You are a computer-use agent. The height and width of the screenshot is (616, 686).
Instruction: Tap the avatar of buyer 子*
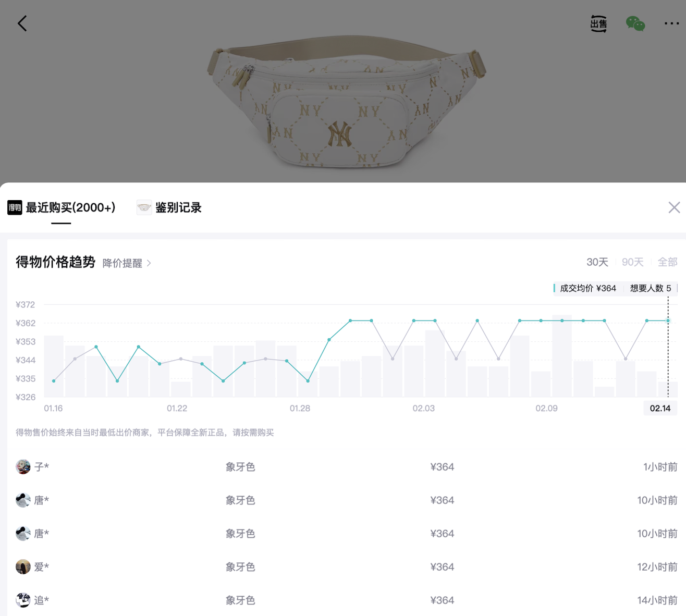[23, 467]
